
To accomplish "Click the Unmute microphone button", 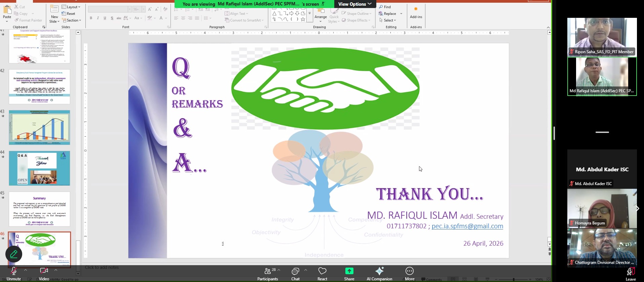I will [13, 274].
